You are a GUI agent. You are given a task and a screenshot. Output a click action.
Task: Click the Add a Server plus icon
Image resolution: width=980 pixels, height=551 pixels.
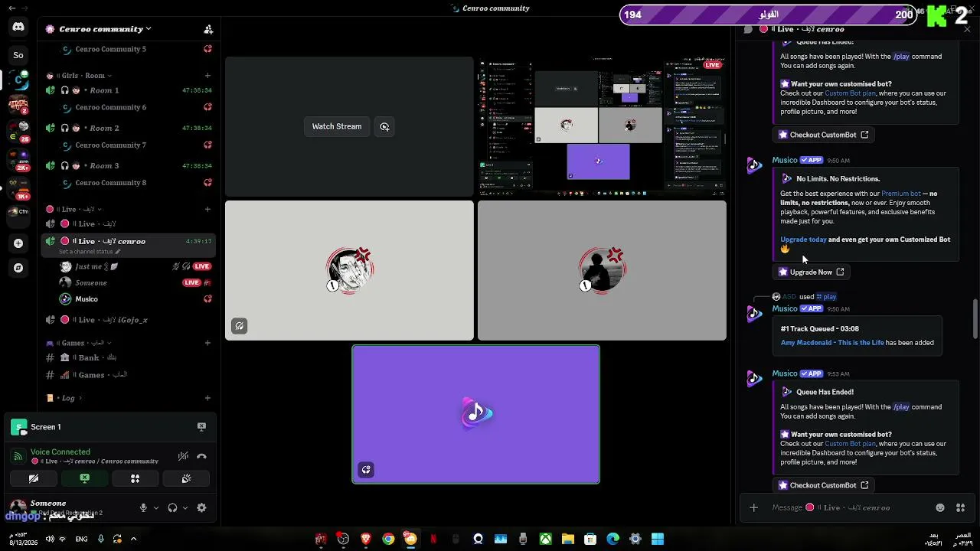coord(18,243)
